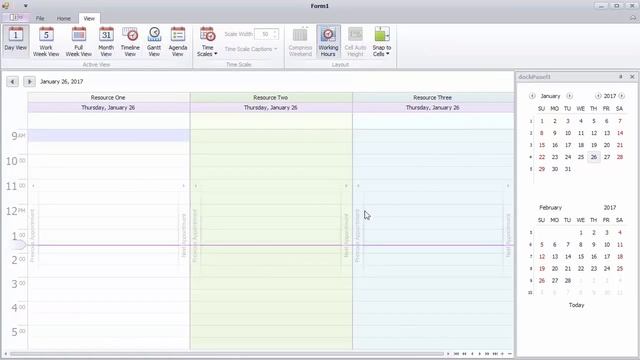Select the Resource Two column header

271,98
